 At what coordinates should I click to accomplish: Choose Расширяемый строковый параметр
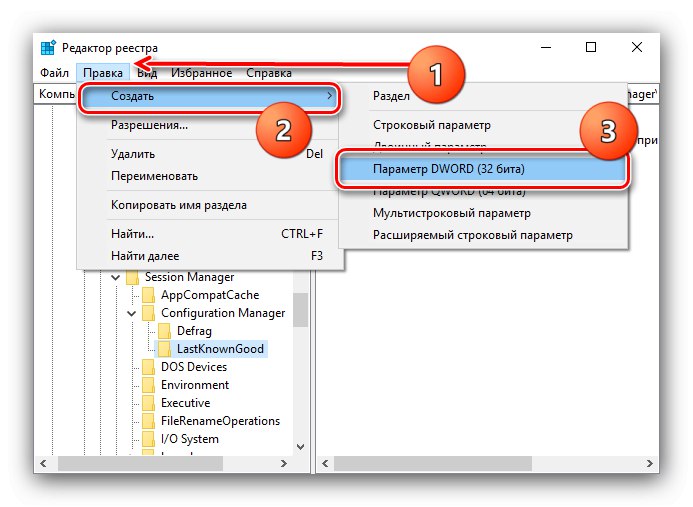(483, 235)
